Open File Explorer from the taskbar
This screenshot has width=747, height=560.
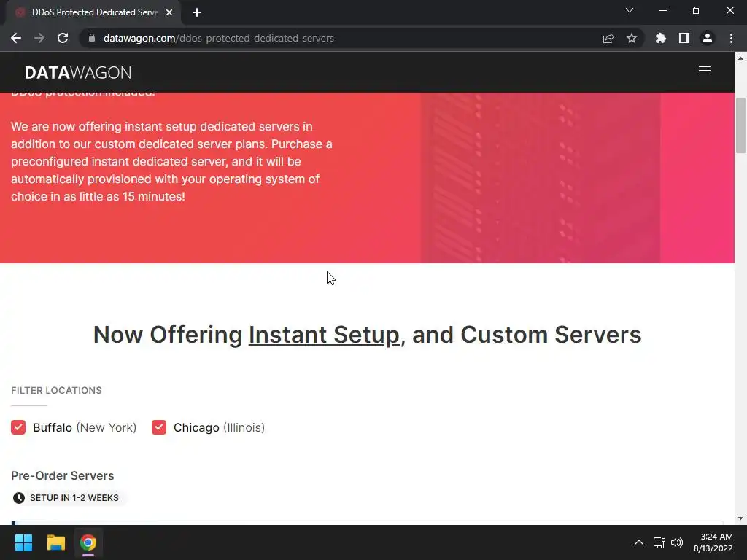pyautogui.click(x=55, y=542)
